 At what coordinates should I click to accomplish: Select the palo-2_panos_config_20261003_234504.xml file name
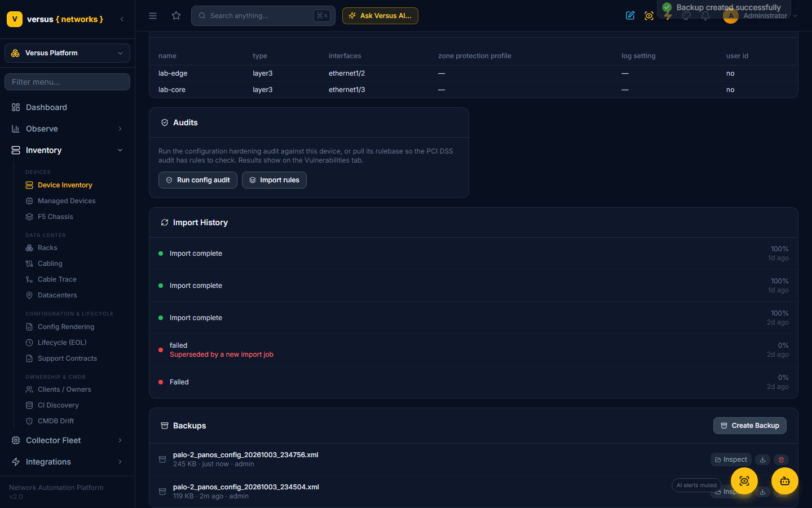click(x=246, y=487)
